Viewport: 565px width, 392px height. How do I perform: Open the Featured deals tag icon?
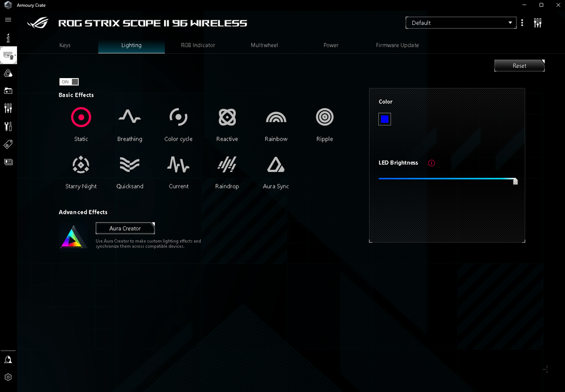coord(8,144)
